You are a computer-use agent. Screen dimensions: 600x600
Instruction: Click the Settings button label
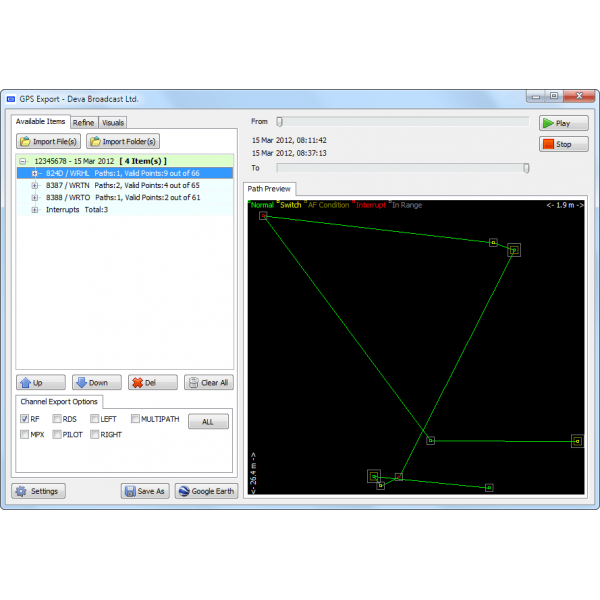point(44,491)
